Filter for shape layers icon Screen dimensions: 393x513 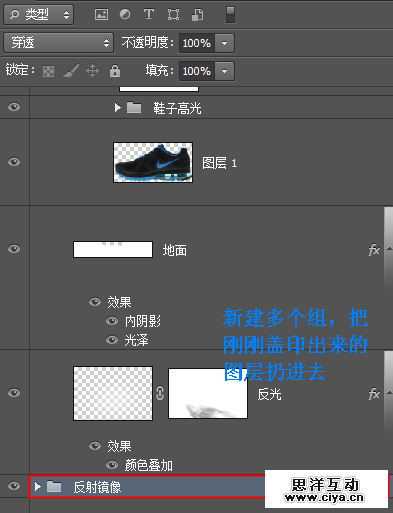pos(173,15)
